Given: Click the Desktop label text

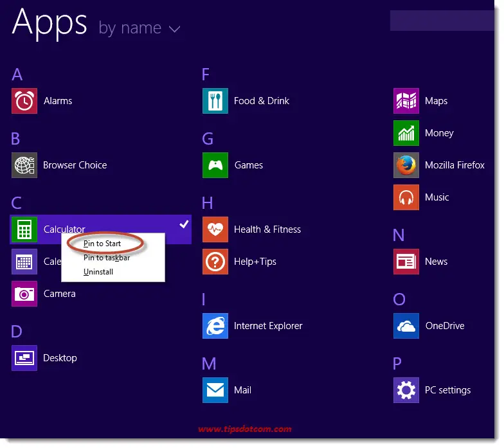Looking at the screenshot, I should [x=60, y=358].
